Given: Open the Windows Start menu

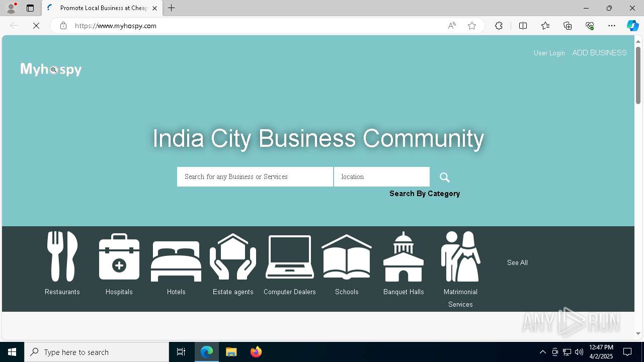Looking at the screenshot, I should [12, 352].
